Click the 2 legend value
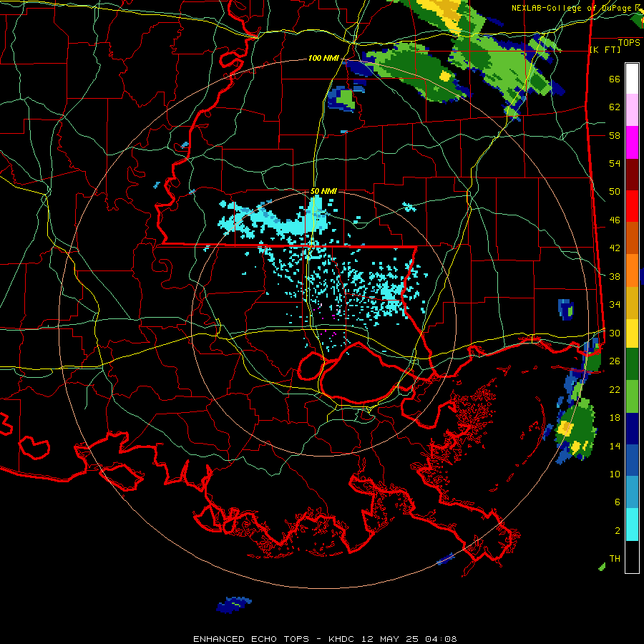Screen dimensions: 644x644 (x=618, y=530)
